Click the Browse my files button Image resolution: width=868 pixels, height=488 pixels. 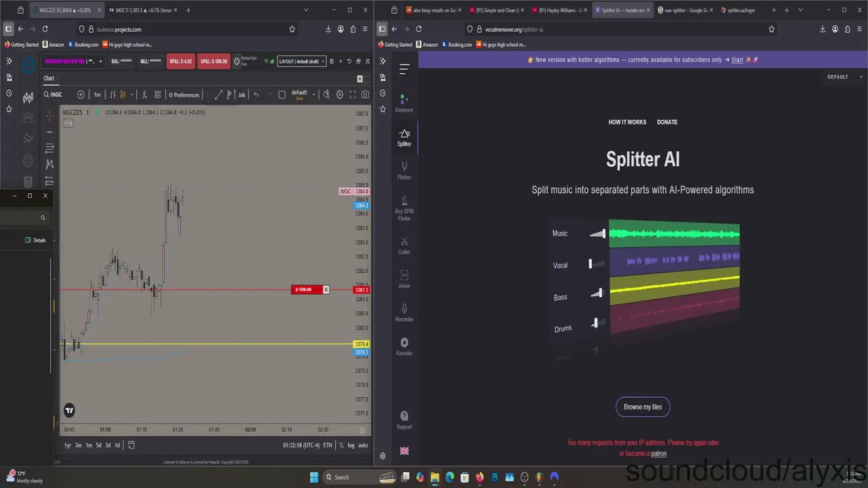[x=643, y=407]
